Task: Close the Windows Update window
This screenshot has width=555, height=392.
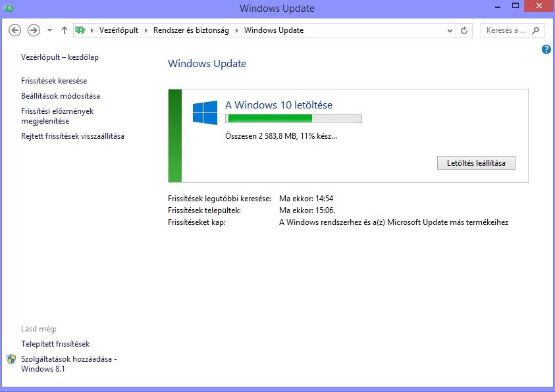Action: [x=539, y=6]
